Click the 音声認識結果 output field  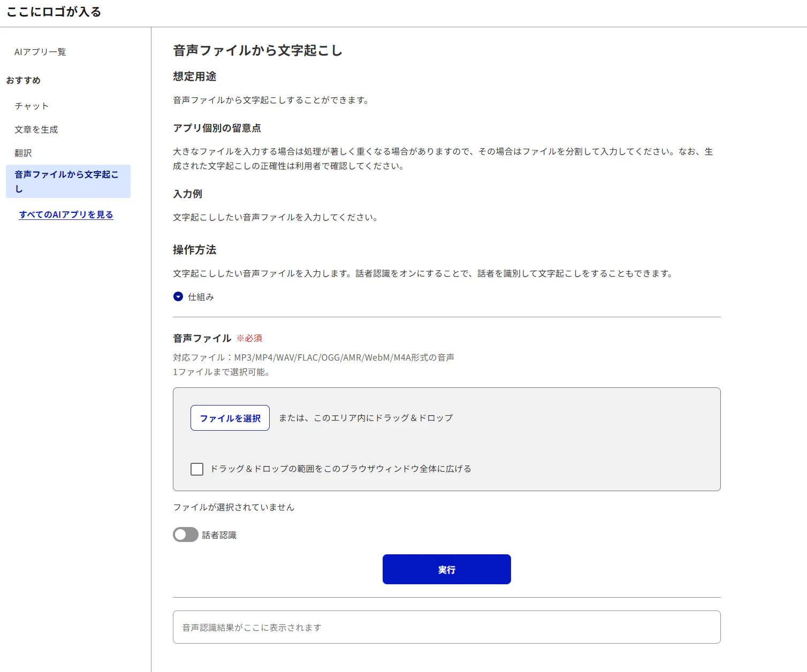tap(447, 627)
